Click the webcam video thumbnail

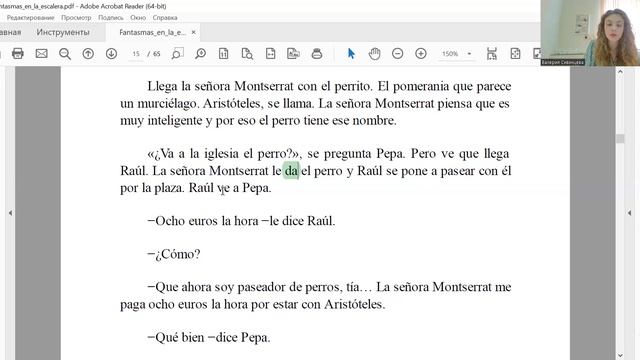590,33
